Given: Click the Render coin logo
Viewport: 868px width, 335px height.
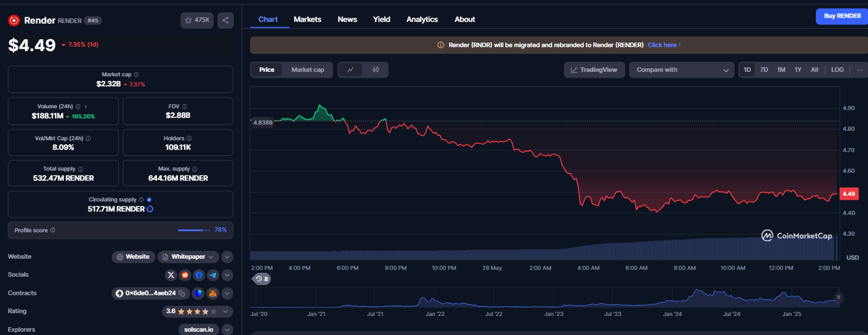Looking at the screenshot, I should (14, 20).
